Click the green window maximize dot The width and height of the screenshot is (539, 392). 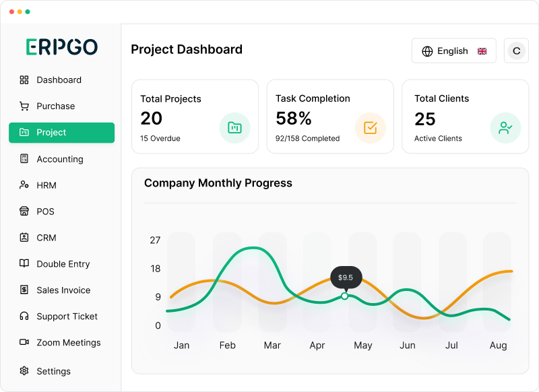pos(28,11)
